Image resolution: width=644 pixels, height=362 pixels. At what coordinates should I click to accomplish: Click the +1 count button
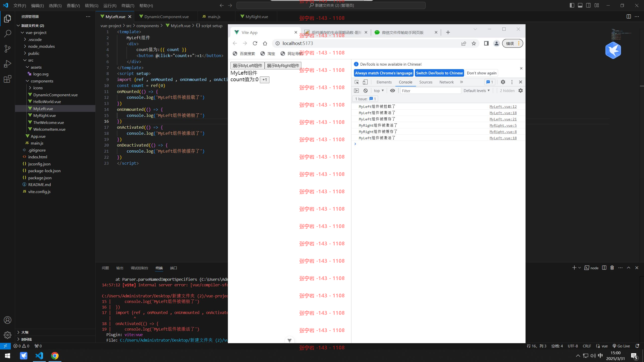tap(264, 80)
